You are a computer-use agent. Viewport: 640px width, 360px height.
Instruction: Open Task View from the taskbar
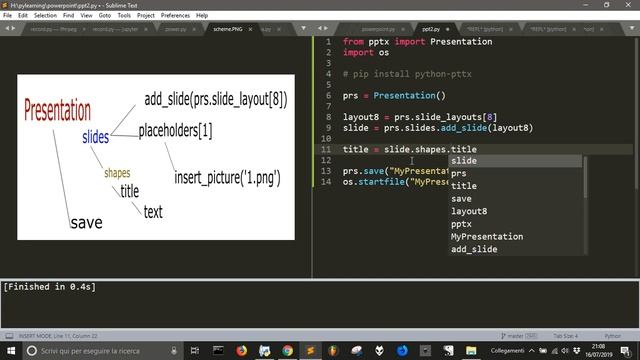[x=195, y=351]
